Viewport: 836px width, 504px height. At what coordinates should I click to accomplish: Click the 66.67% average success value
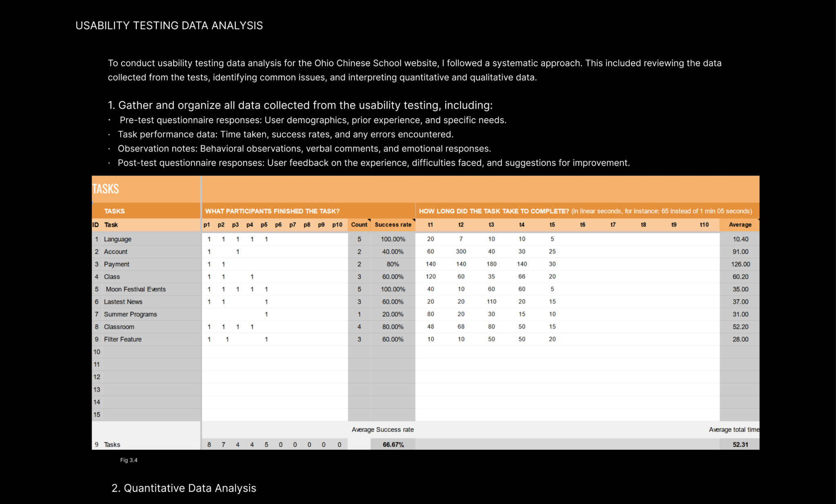click(x=393, y=445)
